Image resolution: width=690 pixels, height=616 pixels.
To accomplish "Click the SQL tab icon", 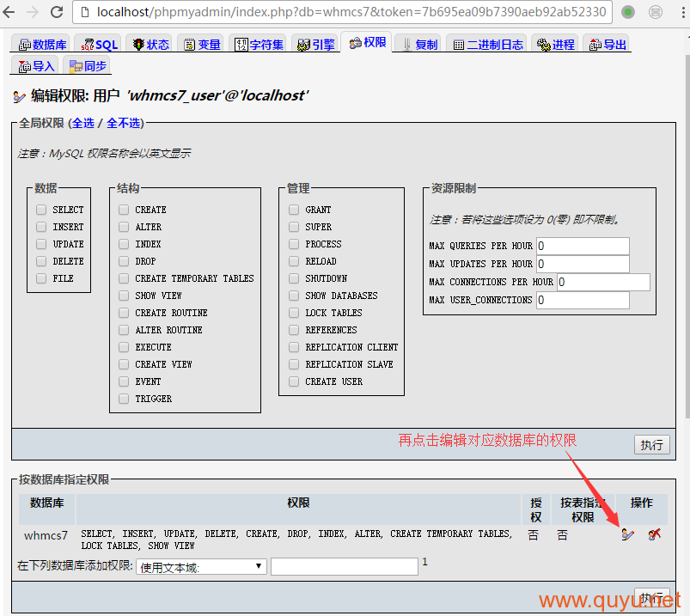I will click(88, 45).
